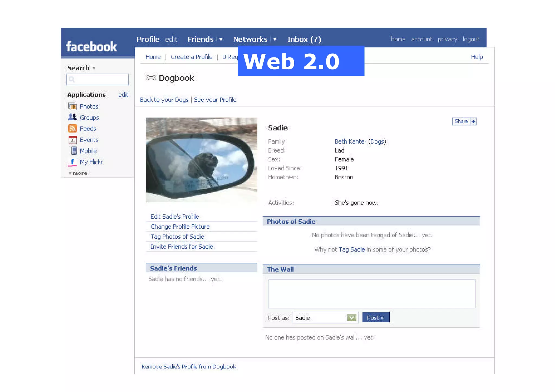
Task: Click The Wall section header
Action: click(371, 269)
